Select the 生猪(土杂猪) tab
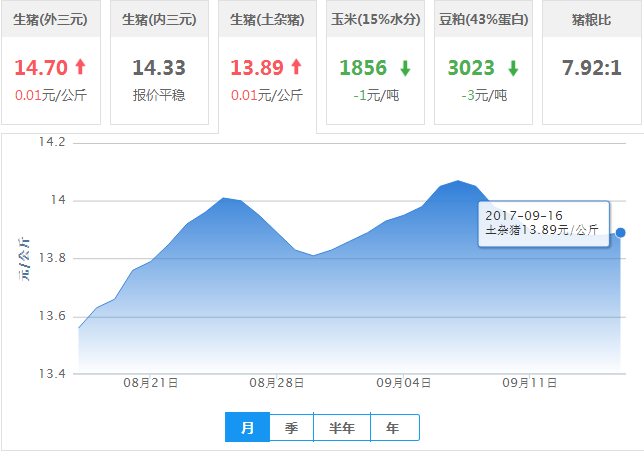 267,20
